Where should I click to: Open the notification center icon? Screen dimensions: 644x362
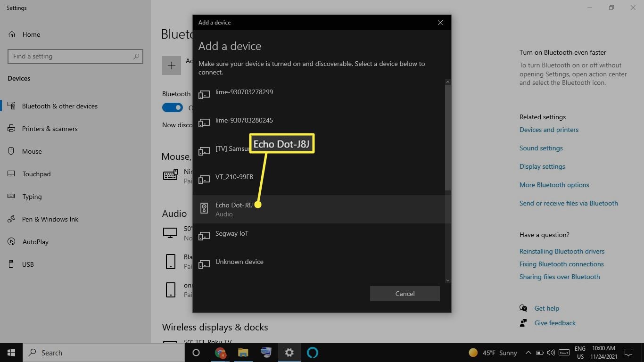[x=628, y=353]
